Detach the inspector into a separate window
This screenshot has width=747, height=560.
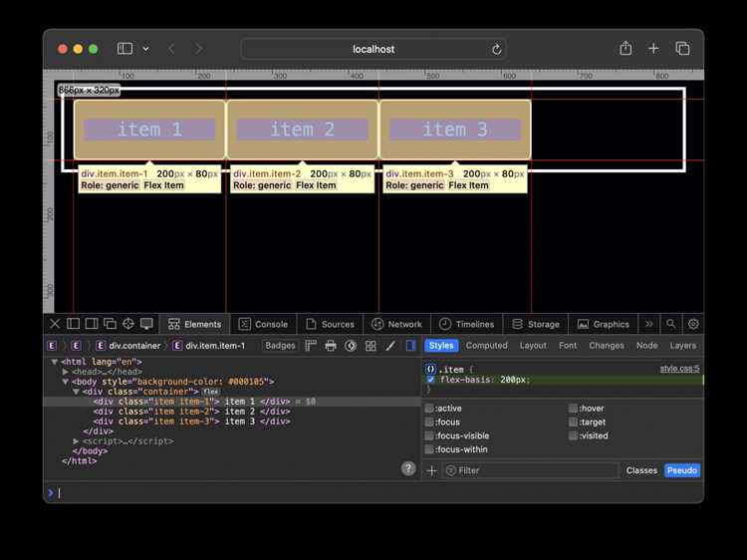110,324
